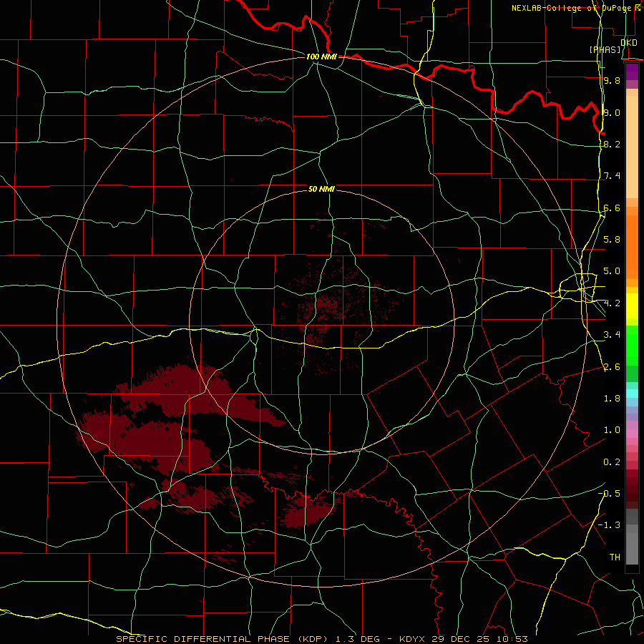The width and height of the screenshot is (644, 644).
Task: Click the 50 NMI range ring label
Action: (x=321, y=189)
